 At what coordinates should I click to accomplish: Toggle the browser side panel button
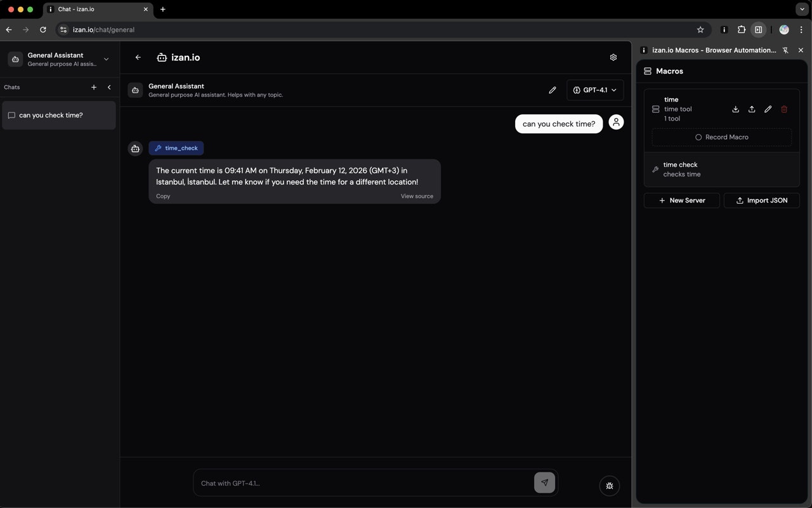758,30
